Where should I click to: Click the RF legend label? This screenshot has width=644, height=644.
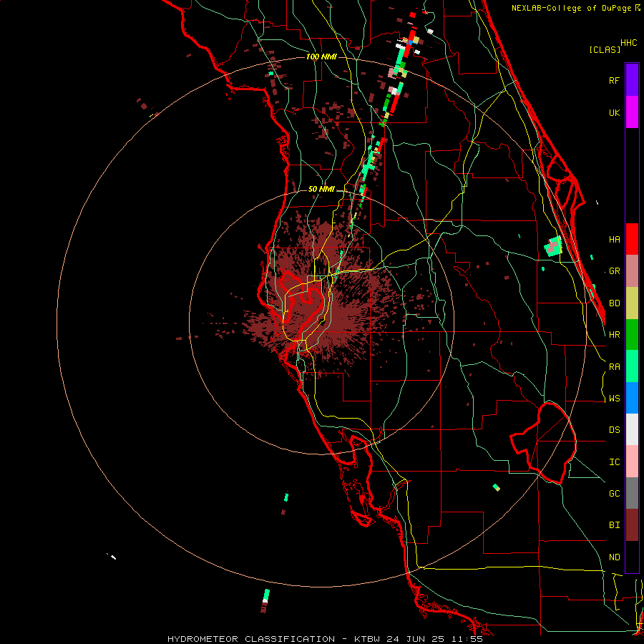tap(615, 80)
